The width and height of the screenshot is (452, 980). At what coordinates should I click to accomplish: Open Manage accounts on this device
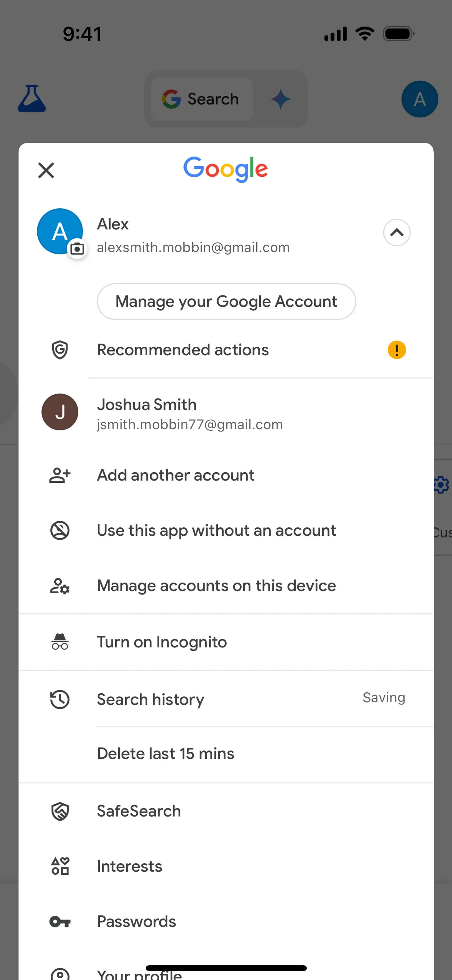216,586
